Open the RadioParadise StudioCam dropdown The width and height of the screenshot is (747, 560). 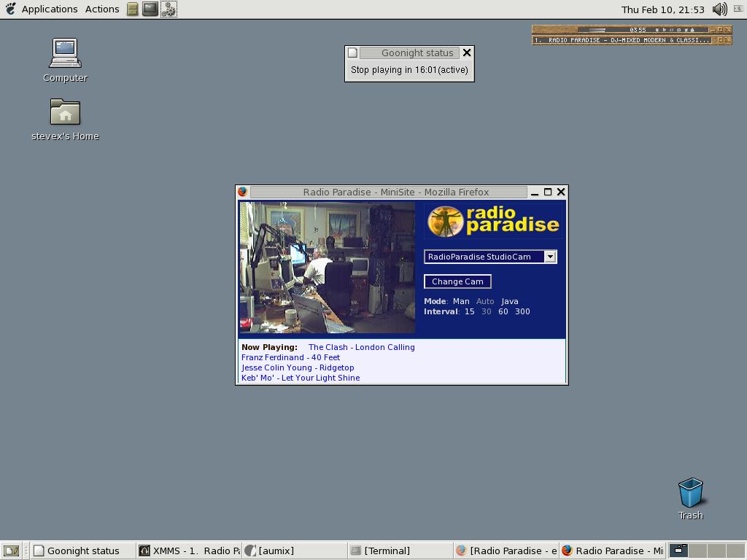(x=490, y=257)
